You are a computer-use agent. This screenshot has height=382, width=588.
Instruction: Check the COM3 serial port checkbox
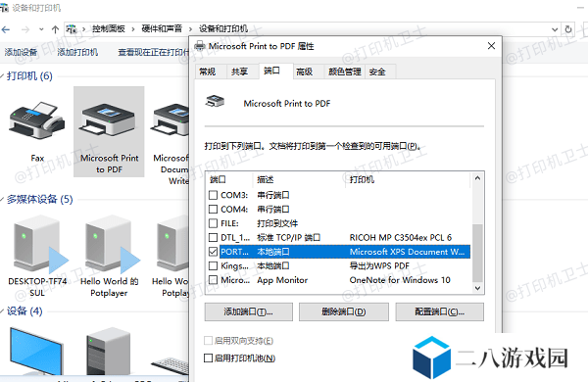[213, 195]
